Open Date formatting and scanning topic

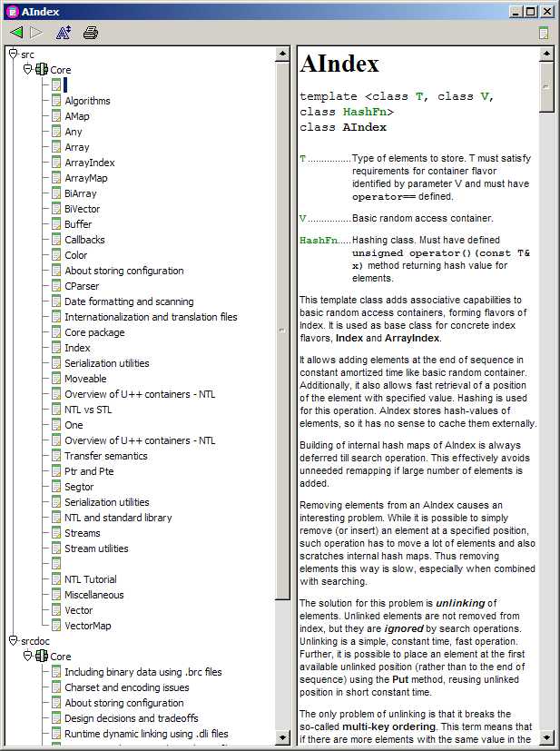pos(128,301)
